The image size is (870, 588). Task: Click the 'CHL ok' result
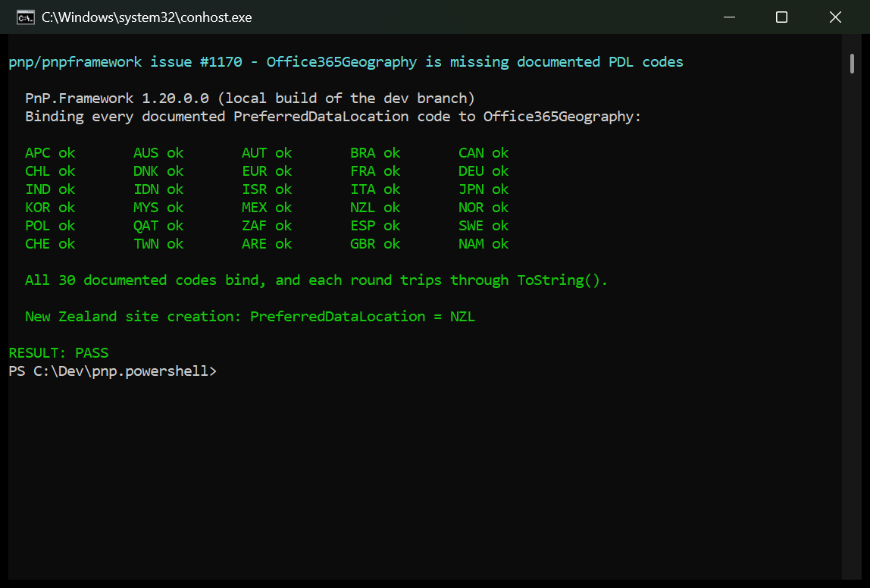point(50,170)
